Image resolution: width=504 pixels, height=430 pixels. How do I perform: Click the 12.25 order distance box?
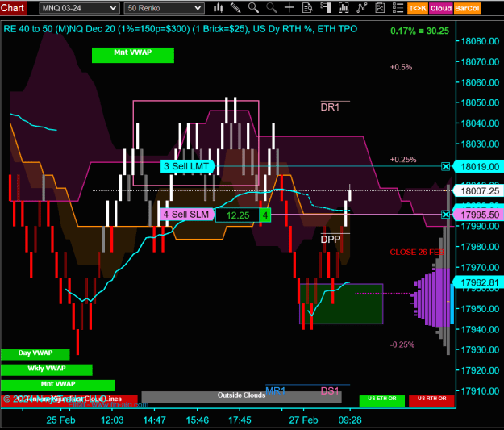[x=238, y=215]
